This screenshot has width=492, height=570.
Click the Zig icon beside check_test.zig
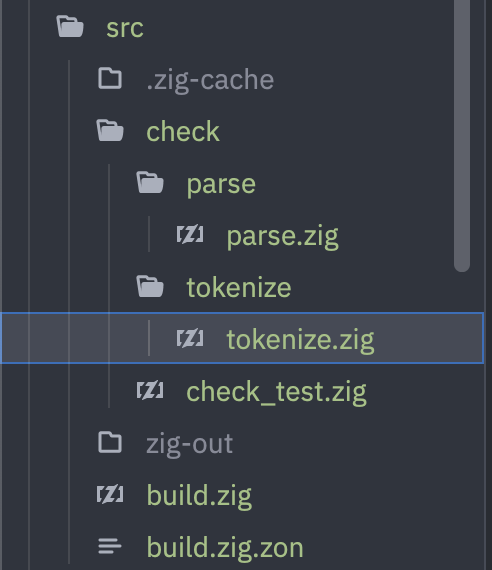[x=150, y=390]
